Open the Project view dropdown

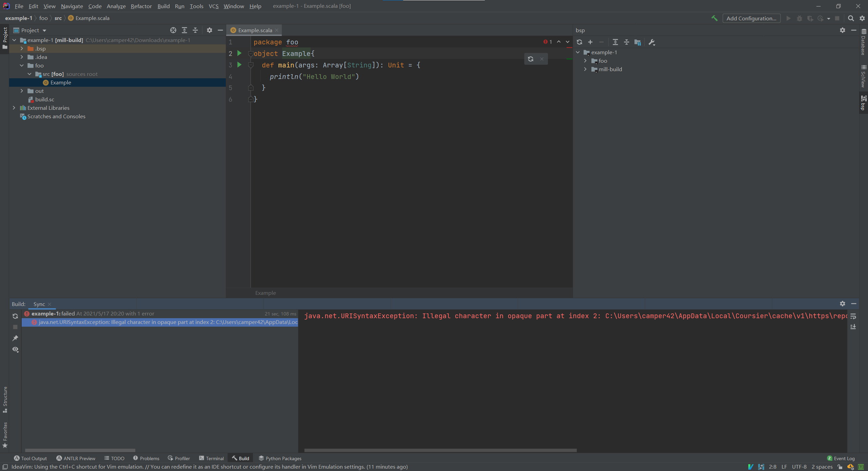44,30
